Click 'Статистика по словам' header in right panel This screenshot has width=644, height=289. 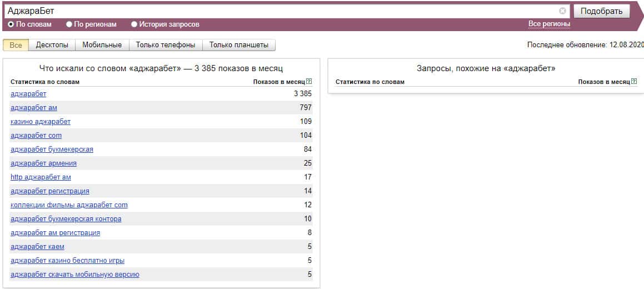[370, 82]
